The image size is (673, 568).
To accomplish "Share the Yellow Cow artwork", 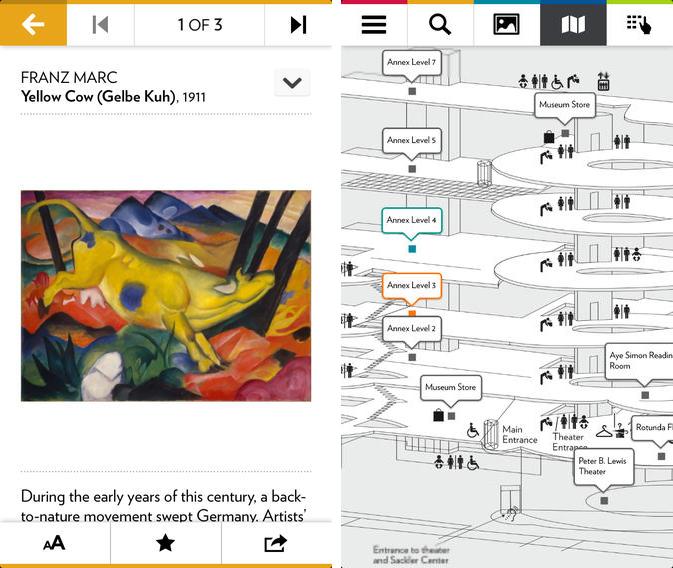I will pyautogui.click(x=276, y=543).
